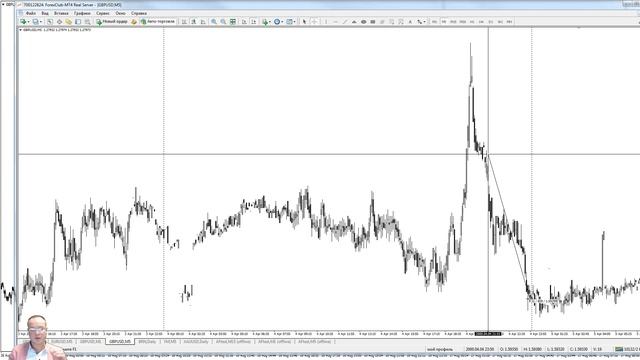Select the active GBPUSD,M5 chart tab
Screen dimensions: 640x360
[x=120, y=341]
